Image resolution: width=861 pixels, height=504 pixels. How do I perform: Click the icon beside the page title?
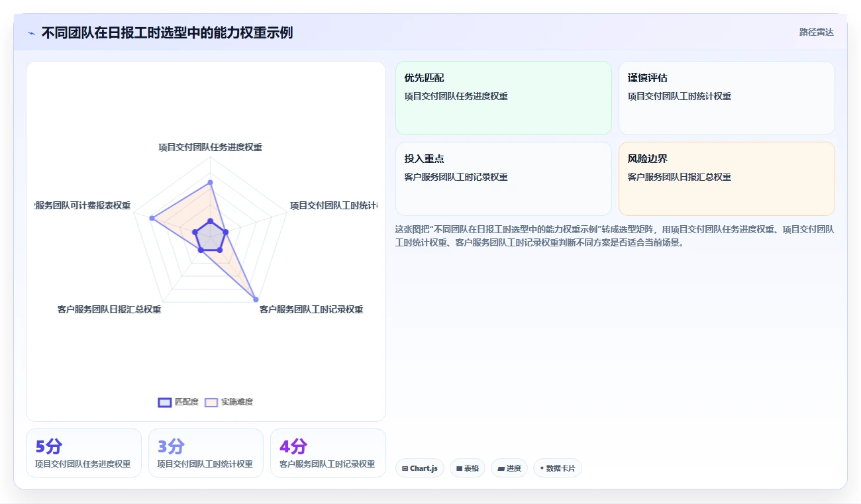tap(31, 33)
